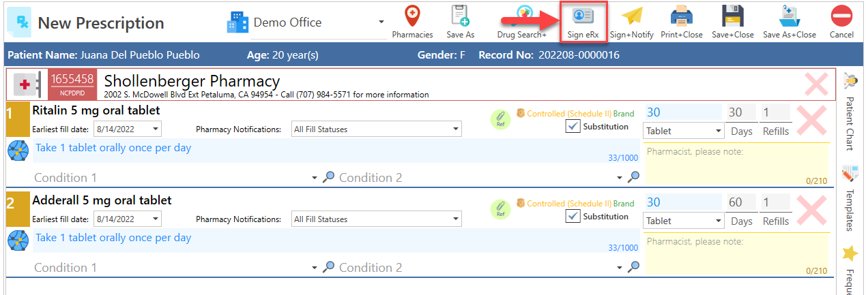Click the Ritalin directions text box
Image resolution: width=868 pixels, height=295 pixels.
pyautogui.click(x=337, y=152)
